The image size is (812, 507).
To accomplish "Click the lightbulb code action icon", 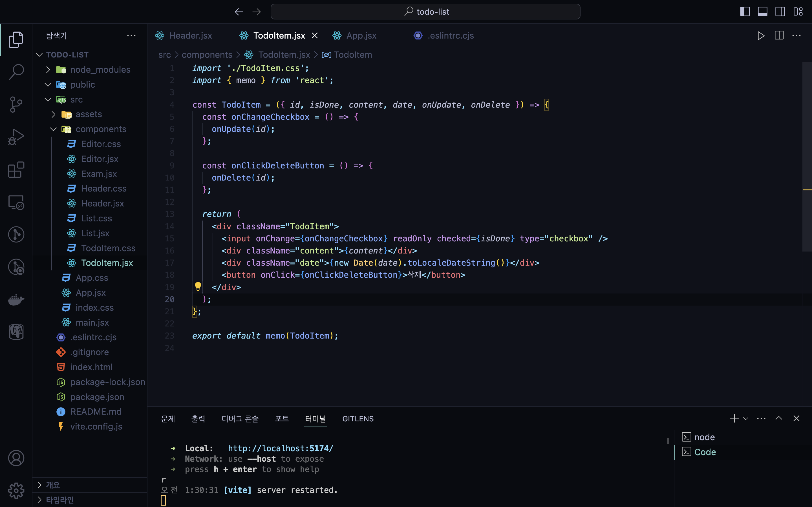I will (198, 286).
